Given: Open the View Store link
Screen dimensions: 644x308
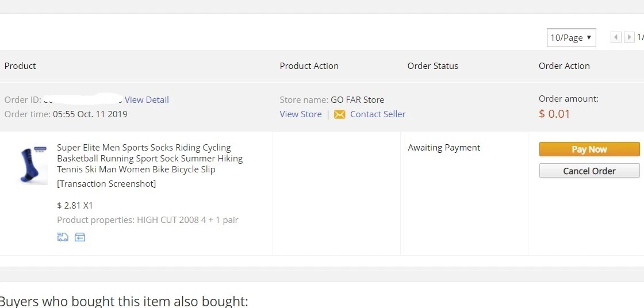Looking at the screenshot, I should pos(301,114).
